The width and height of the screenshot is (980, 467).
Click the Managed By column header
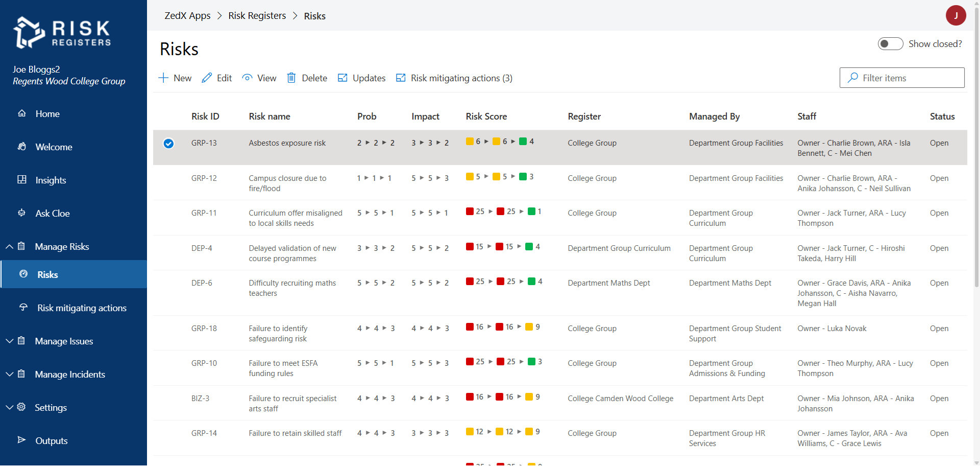(714, 116)
